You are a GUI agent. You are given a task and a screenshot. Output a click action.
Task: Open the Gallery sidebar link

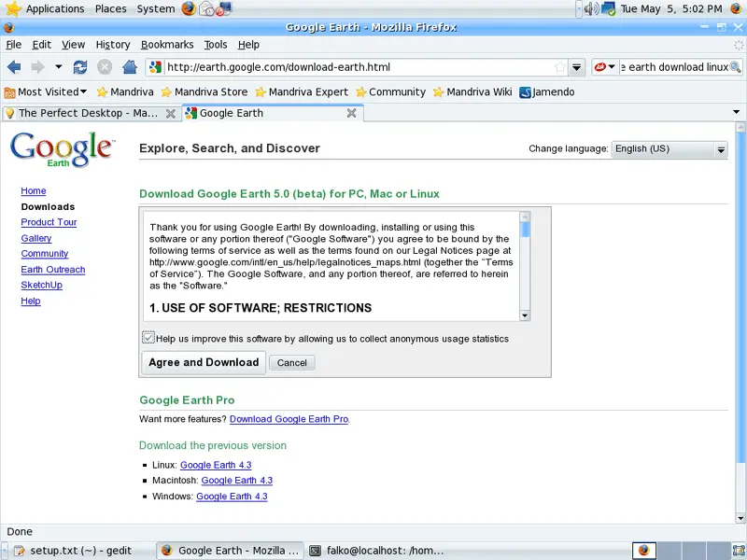tap(36, 238)
